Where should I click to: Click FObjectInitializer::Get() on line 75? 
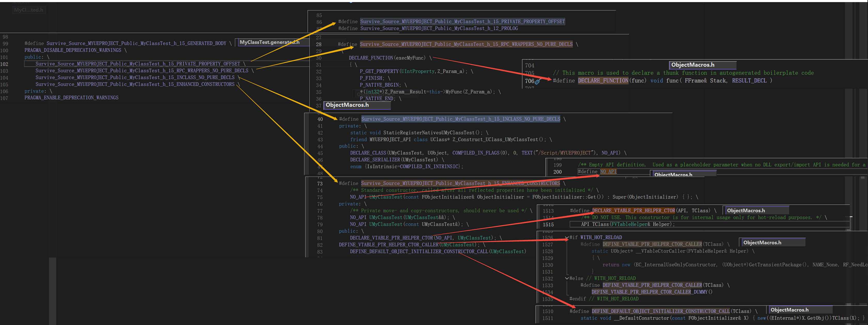click(x=568, y=197)
